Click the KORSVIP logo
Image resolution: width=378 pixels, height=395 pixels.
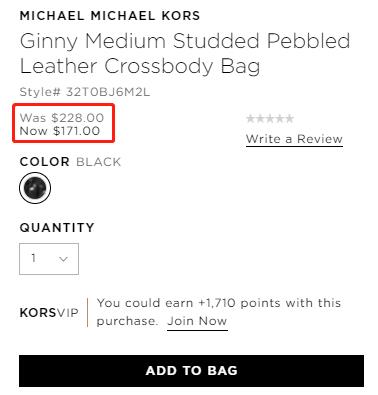(x=49, y=313)
